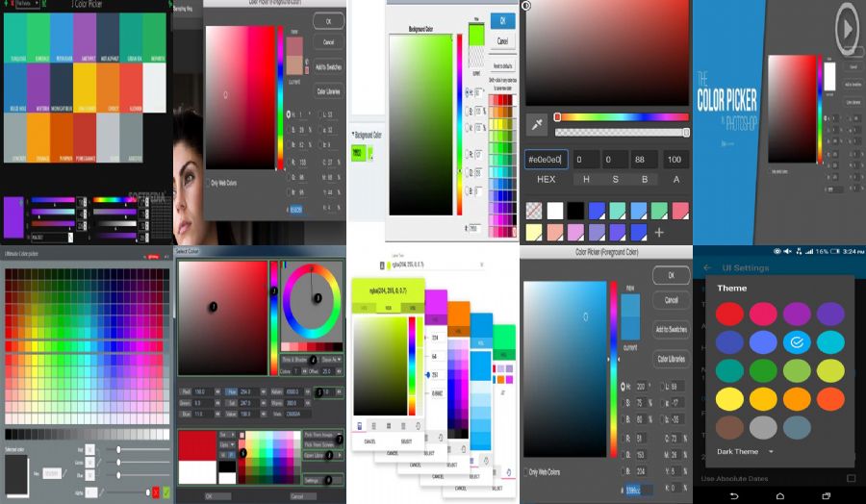Toggle the Use Absolute Dates checkbox
Viewport: 866px width, 504px height.
(851, 478)
